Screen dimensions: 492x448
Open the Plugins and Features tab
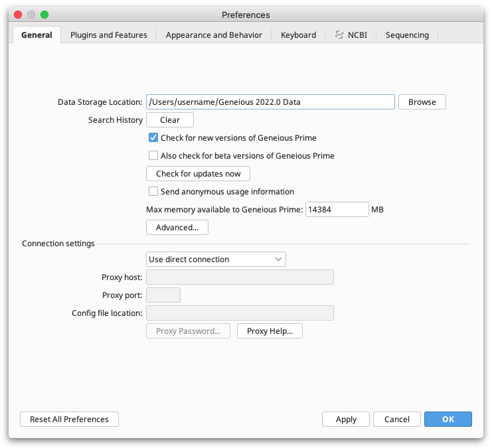point(109,35)
